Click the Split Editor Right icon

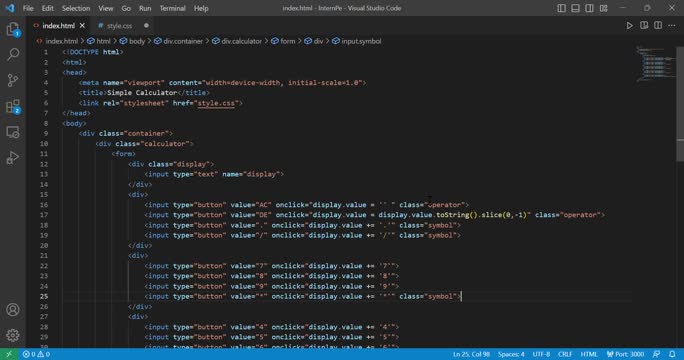click(x=658, y=26)
